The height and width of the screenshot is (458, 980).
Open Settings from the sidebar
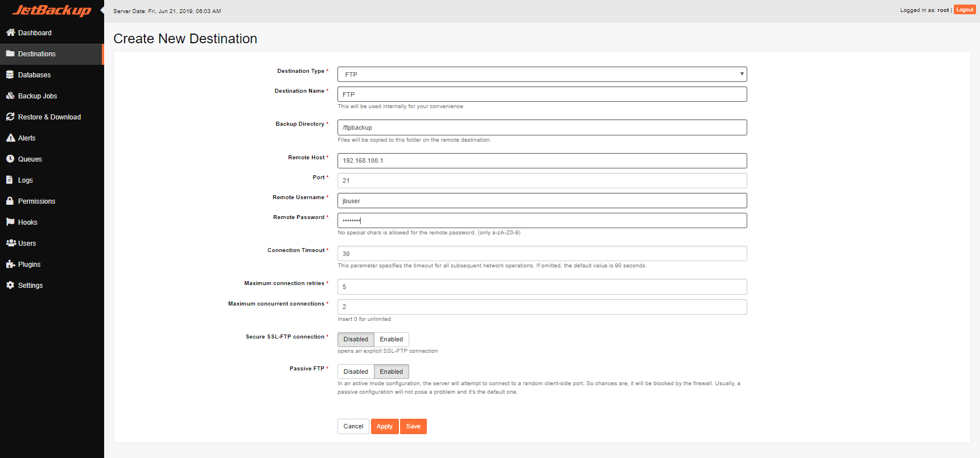[52, 286]
